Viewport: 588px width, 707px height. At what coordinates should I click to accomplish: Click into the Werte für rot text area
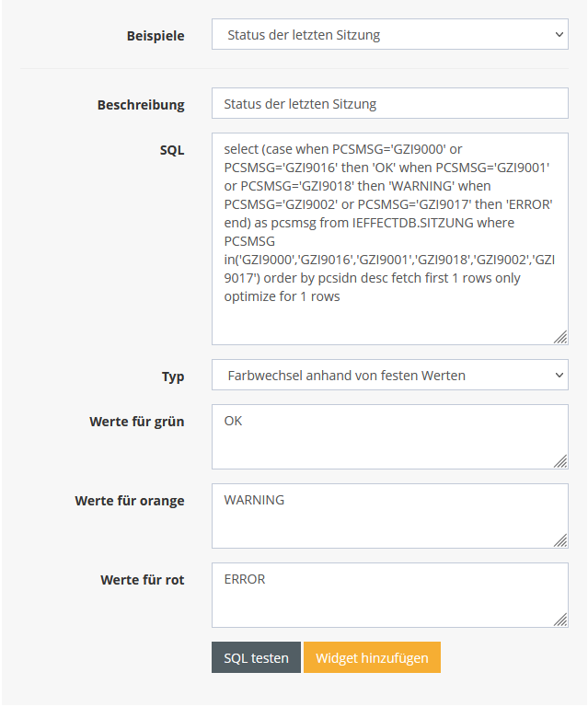point(389,595)
